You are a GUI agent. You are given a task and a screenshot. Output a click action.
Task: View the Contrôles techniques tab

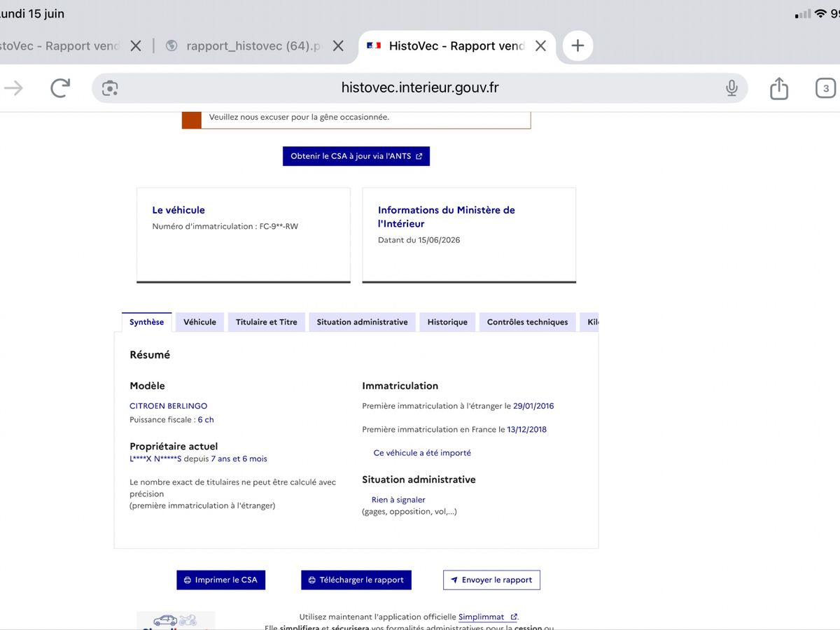coord(528,322)
